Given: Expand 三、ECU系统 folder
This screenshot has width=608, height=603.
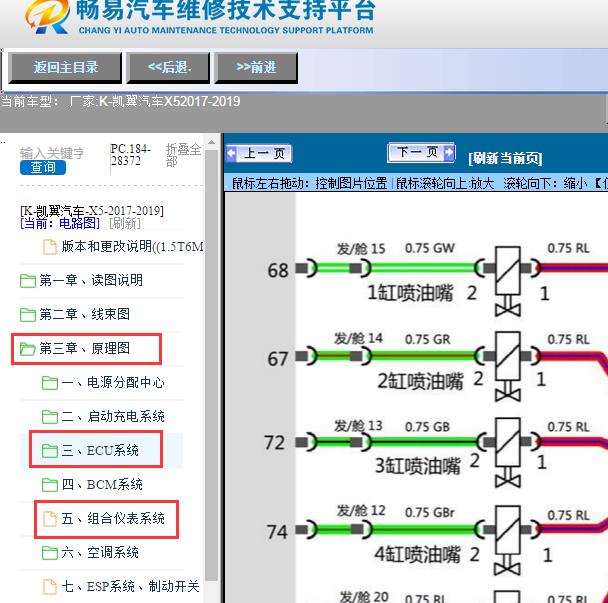Looking at the screenshot, I should pyautogui.click(x=100, y=451).
